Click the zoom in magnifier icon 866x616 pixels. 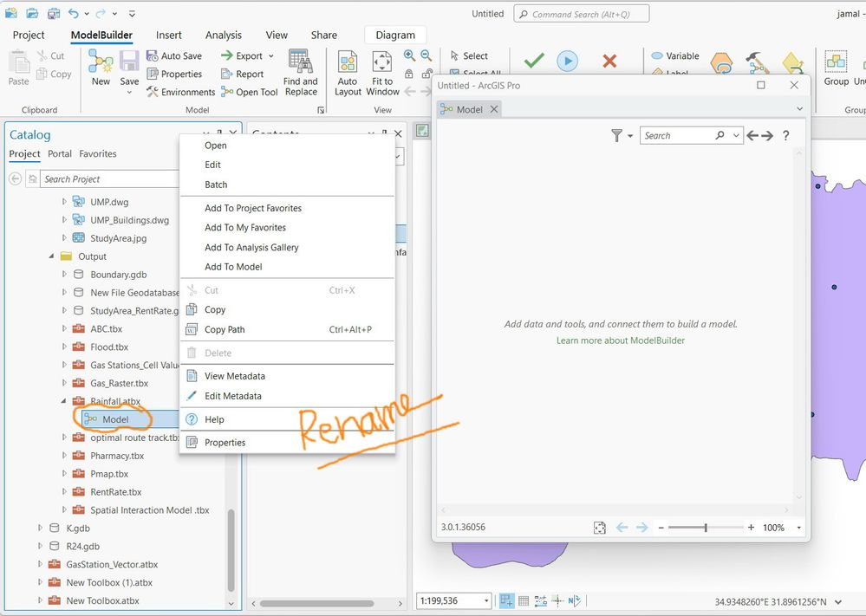point(409,55)
